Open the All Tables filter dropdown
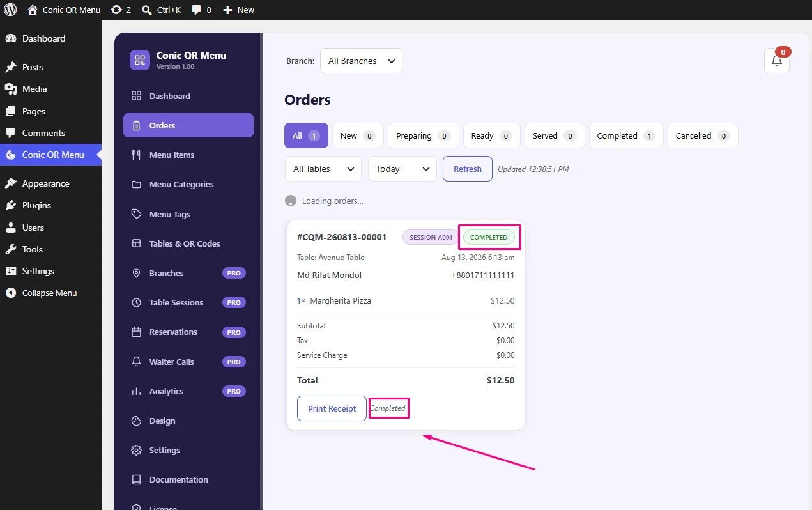Image resolution: width=812 pixels, height=510 pixels. 323,169
